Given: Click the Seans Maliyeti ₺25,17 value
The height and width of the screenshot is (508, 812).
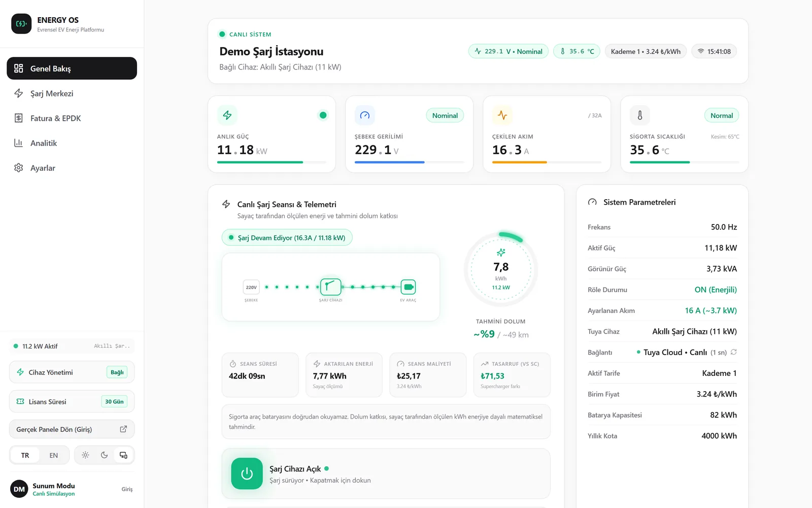Looking at the screenshot, I should tap(409, 376).
